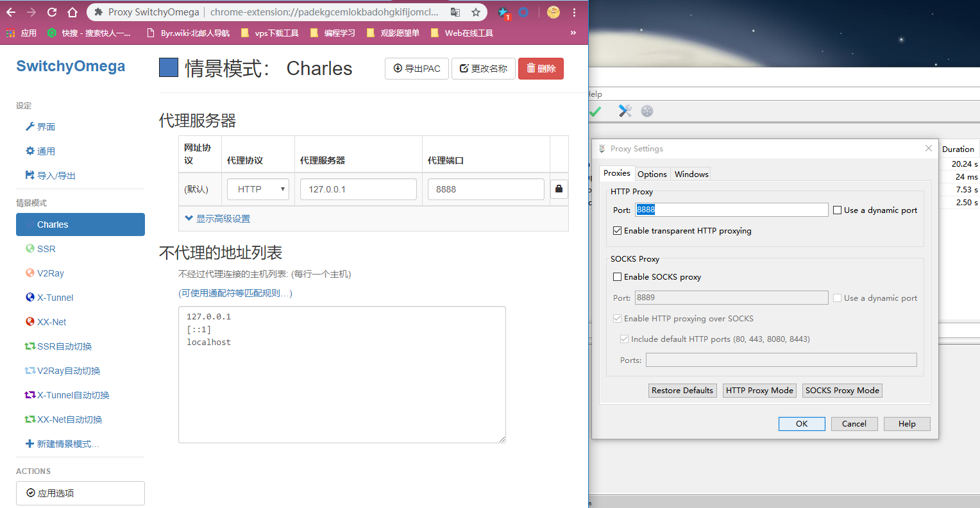Open the Chrome profile avatar

click(553, 12)
